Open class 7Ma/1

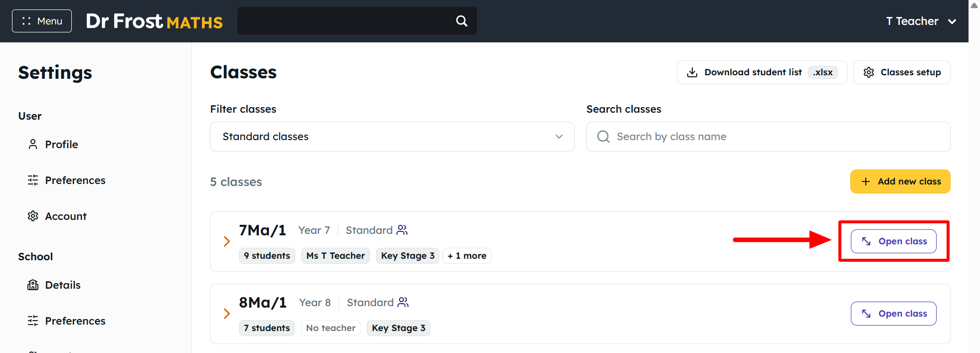(x=893, y=241)
